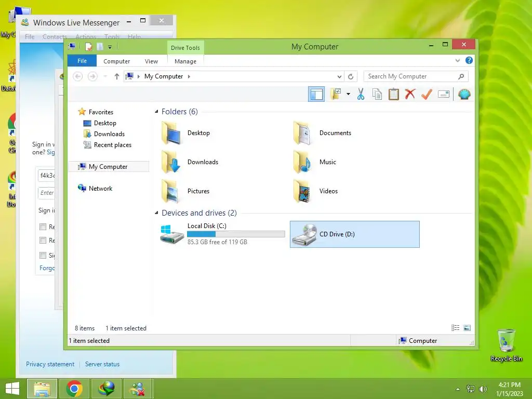This screenshot has height=399, width=532.
Task: Click the Forward navigation arrow
Action: point(92,76)
